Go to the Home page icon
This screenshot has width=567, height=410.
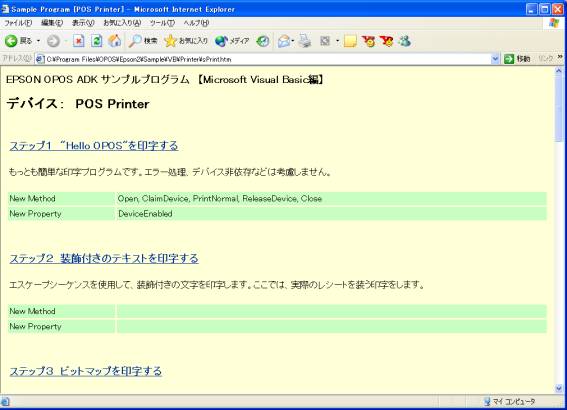tap(115, 41)
